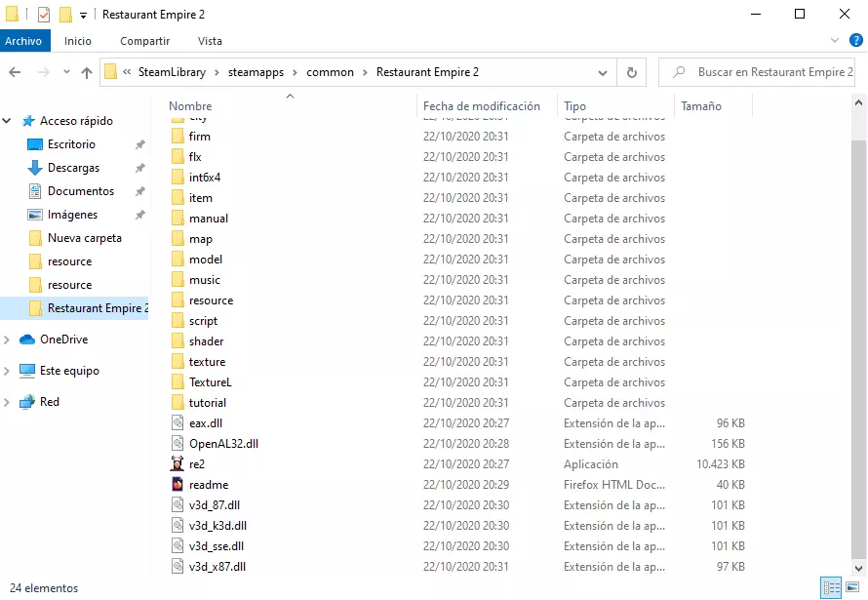
Task: Select the v3d_87.dll file icon
Action: coord(178,504)
